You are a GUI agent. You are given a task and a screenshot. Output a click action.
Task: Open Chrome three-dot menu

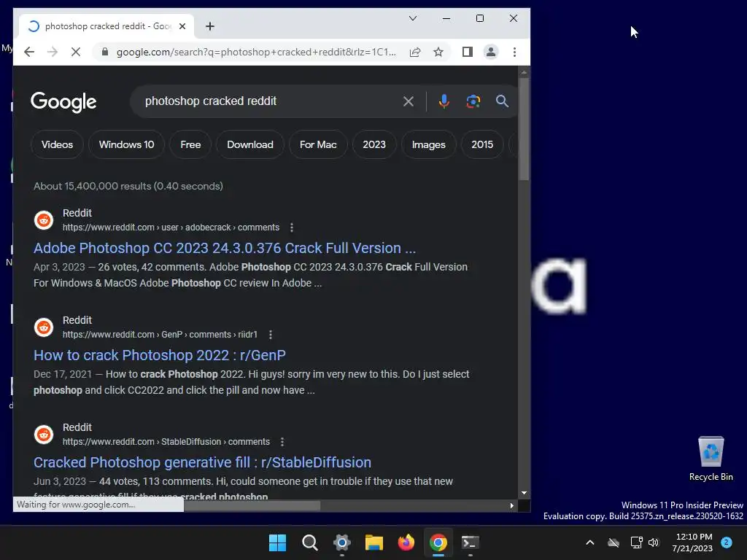[514, 52]
